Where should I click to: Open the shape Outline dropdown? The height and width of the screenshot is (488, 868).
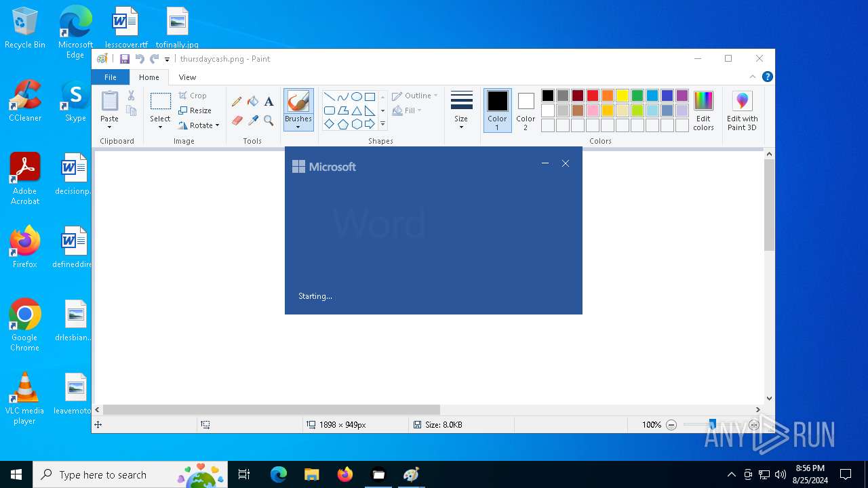[x=415, y=96]
